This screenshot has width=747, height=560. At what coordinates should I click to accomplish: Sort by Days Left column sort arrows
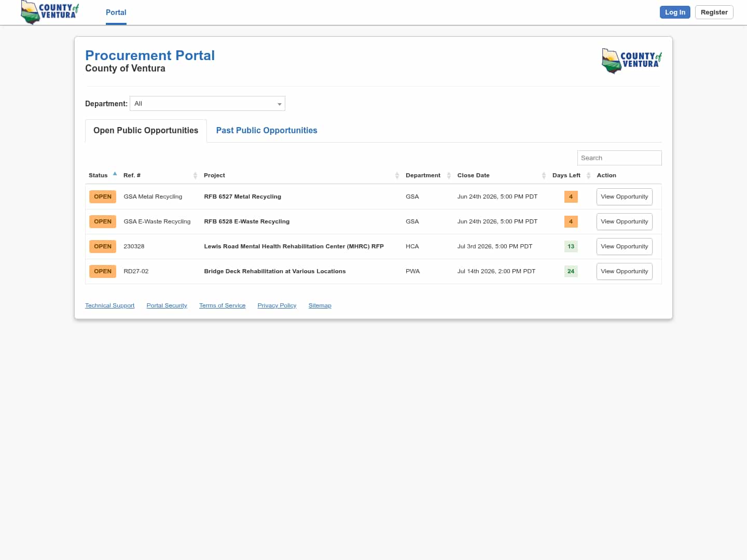click(x=588, y=176)
